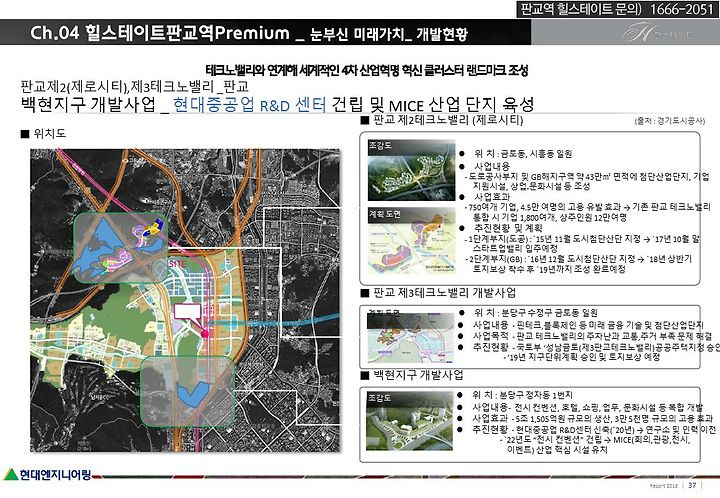Click the red SITE label on map
720x498 pixels.
(x=177, y=264)
